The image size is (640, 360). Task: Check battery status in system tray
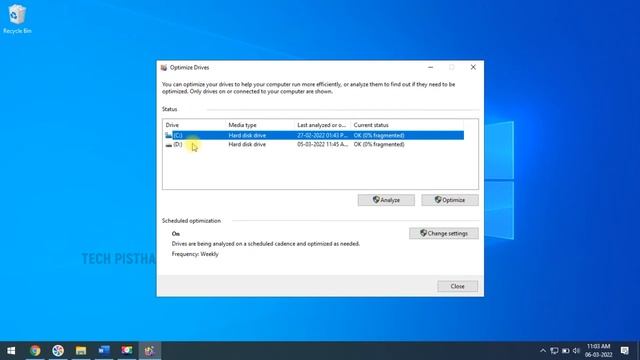565,351
